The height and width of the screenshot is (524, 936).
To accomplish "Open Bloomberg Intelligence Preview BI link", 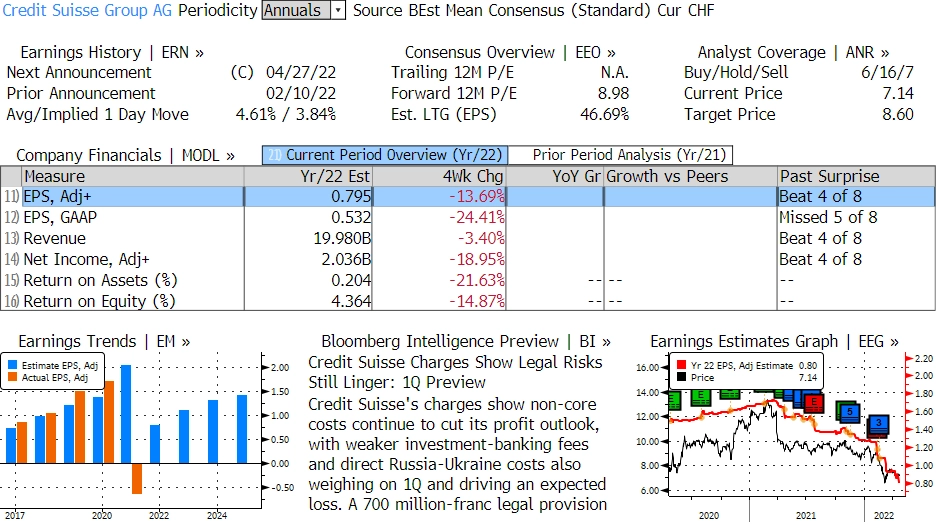I will tap(466, 341).
